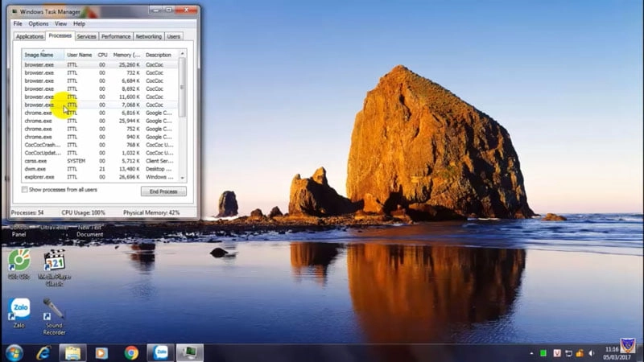644x362 pixels.
Task: Open the File menu
Action: tap(18, 24)
